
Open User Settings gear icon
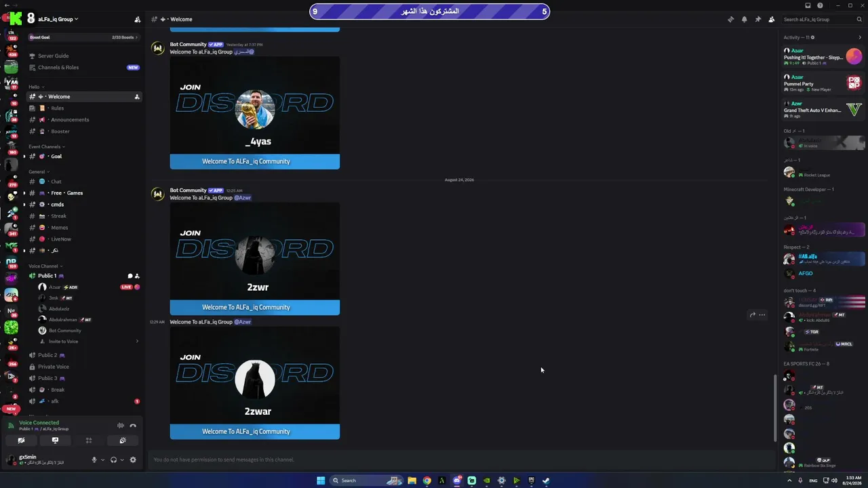coord(133,460)
